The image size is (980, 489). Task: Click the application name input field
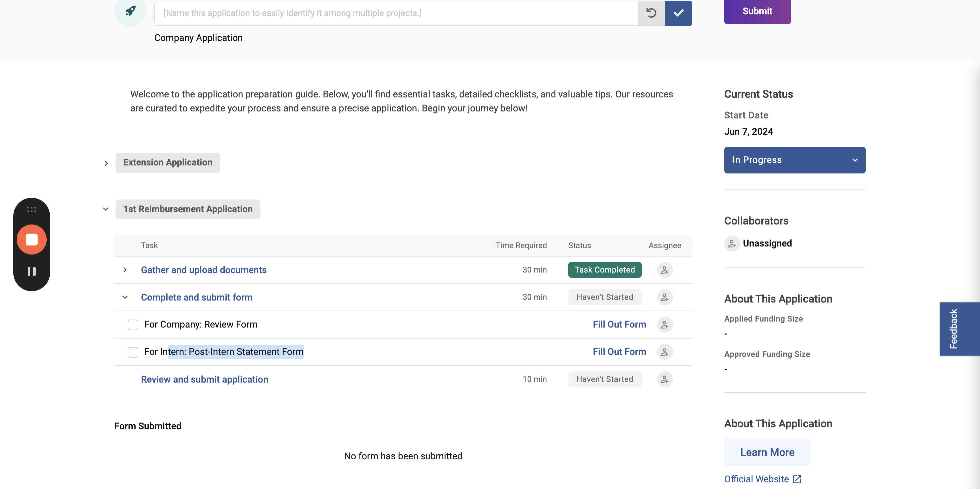[396, 13]
